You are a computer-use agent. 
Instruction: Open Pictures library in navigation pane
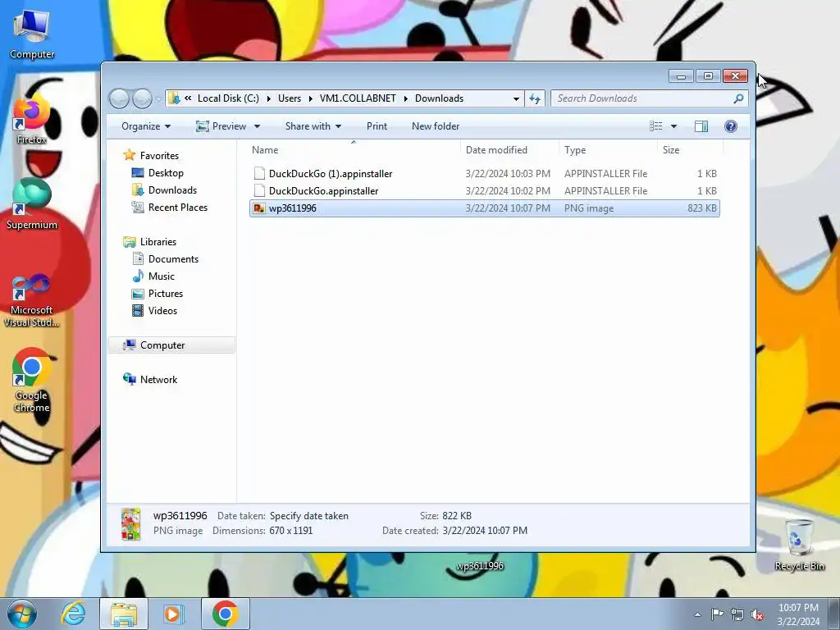point(166,294)
